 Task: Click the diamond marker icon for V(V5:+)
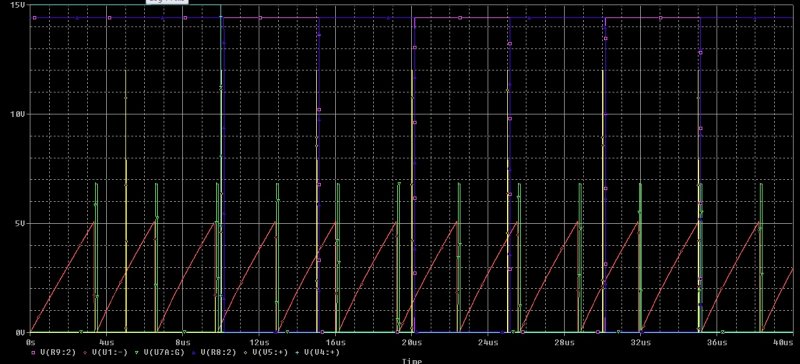tap(244, 352)
